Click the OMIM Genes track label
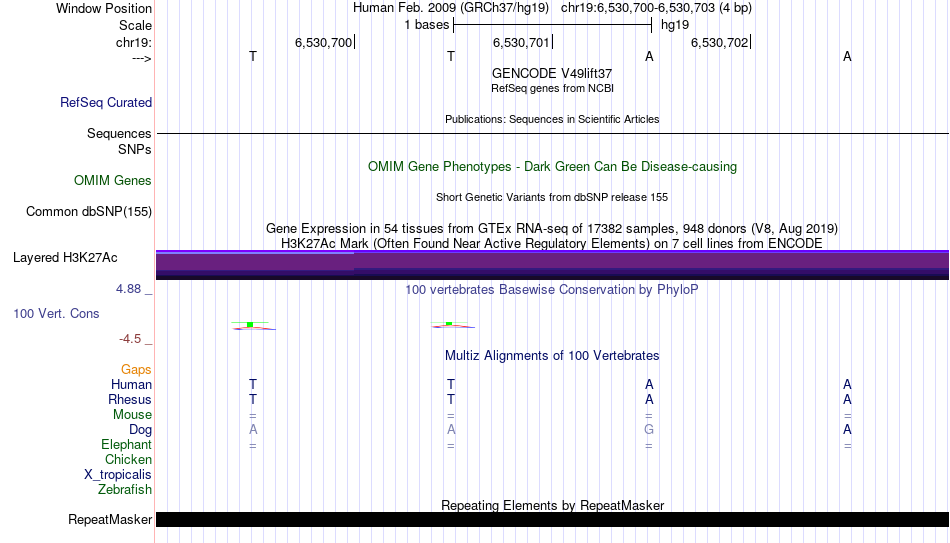The width and height of the screenshot is (950, 543). coord(113,181)
